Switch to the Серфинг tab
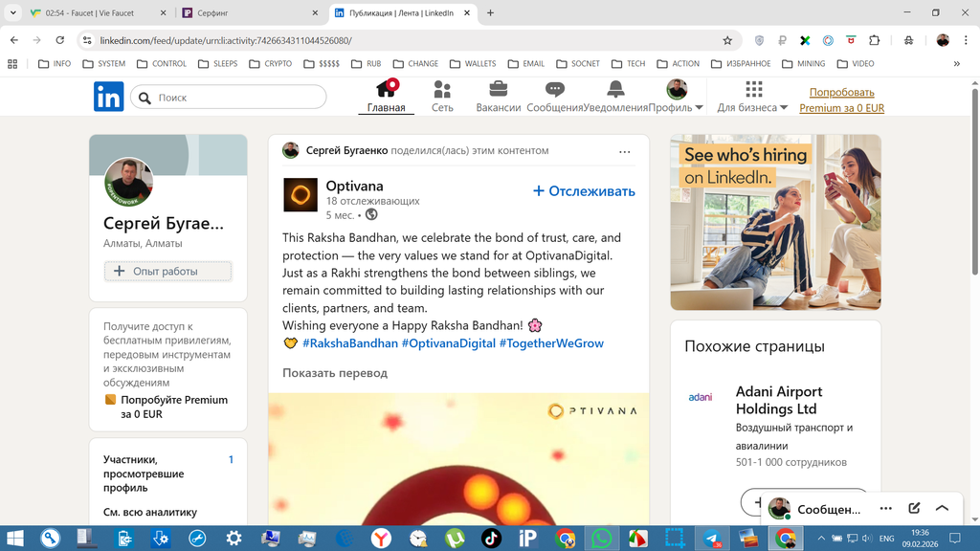980x551 pixels. [250, 12]
